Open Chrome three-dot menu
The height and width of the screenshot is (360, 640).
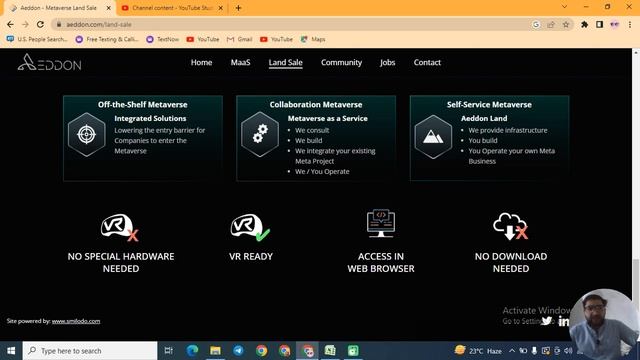[x=630, y=24]
